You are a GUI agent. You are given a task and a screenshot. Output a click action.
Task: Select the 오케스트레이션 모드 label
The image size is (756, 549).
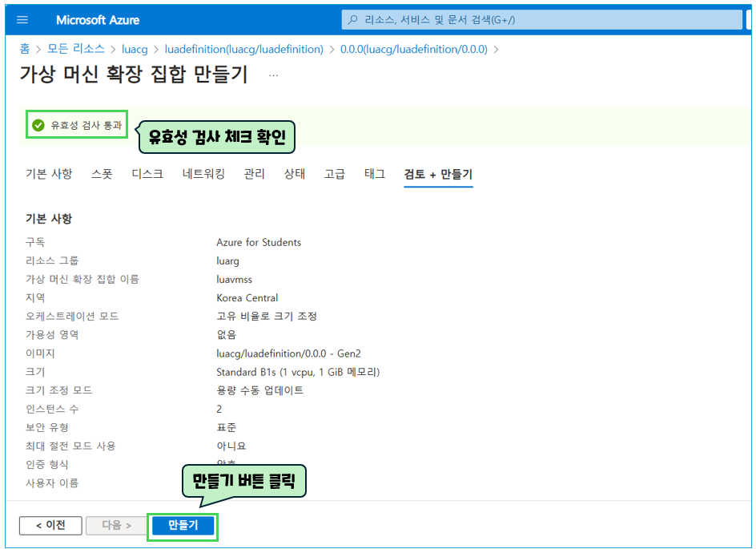(72, 317)
